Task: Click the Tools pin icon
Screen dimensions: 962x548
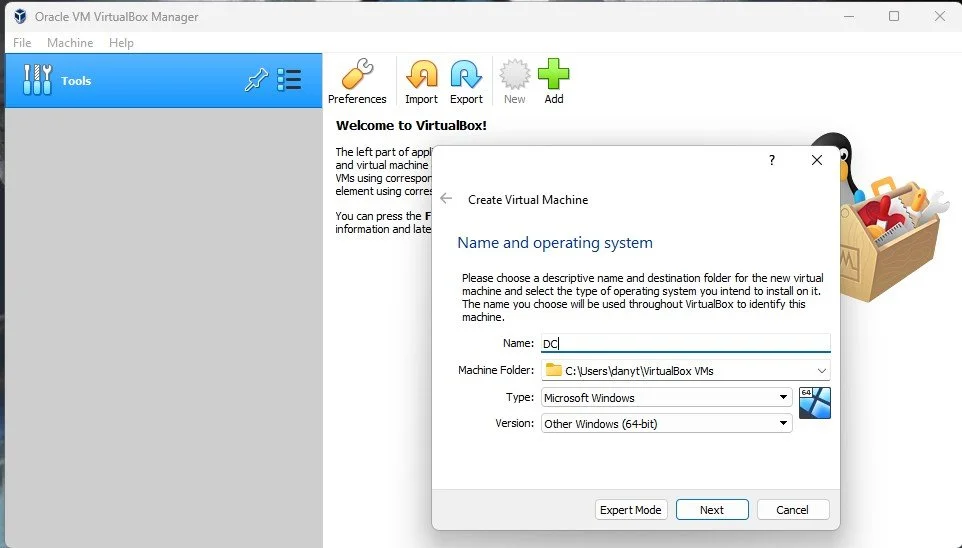Action: pyautogui.click(x=256, y=80)
